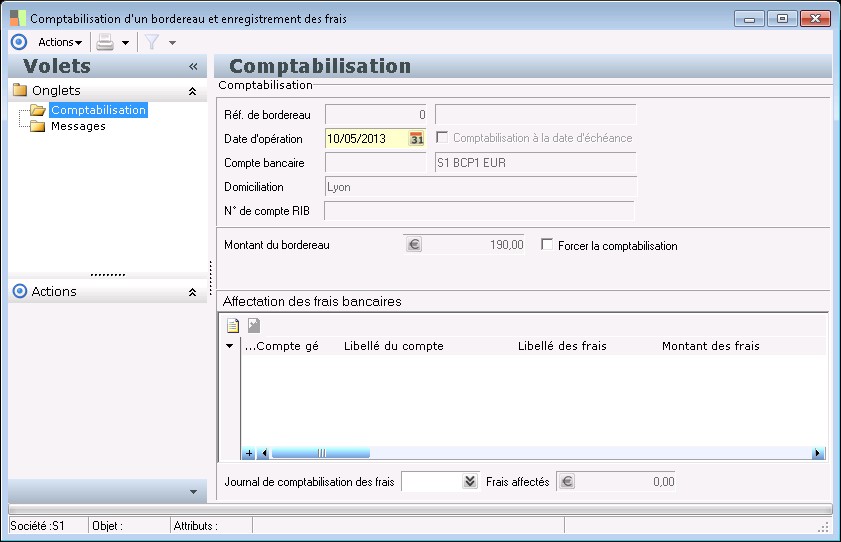Click the Actions section circle icon
Image resolution: width=841 pixels, height=542 pixels.
pos(20,291)
